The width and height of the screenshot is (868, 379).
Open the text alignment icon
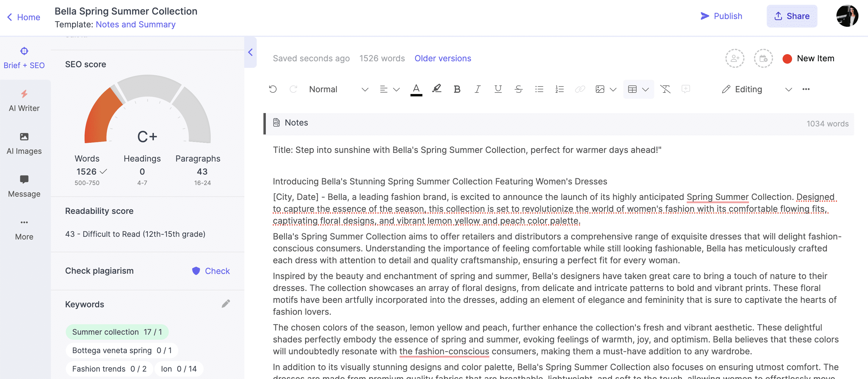[x=383, y=89]
